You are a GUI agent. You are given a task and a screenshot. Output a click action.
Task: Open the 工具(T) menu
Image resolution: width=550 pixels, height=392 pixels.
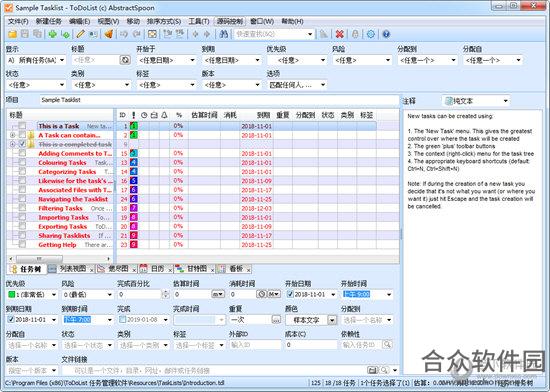point(199,21)
